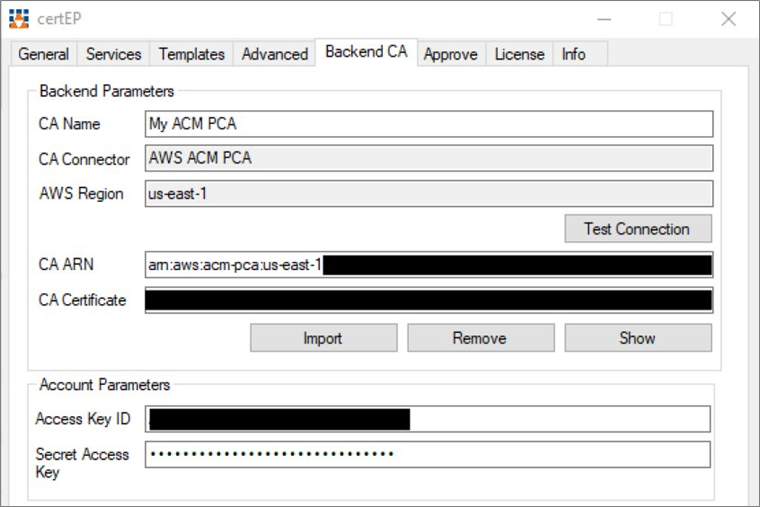Focus the CA Name field
The height and width of the screenshot is (507, 760).
(429, 124)
